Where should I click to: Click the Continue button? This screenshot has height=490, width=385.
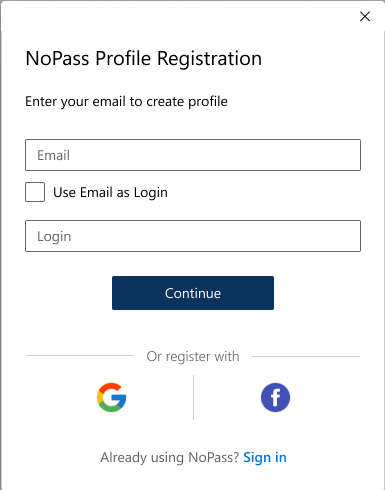tap(193, 293)
